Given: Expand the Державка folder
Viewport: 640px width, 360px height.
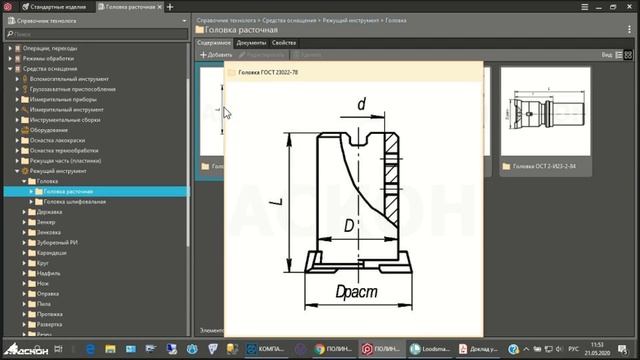Looking at the screenshot, I should (x=24, y=212).
